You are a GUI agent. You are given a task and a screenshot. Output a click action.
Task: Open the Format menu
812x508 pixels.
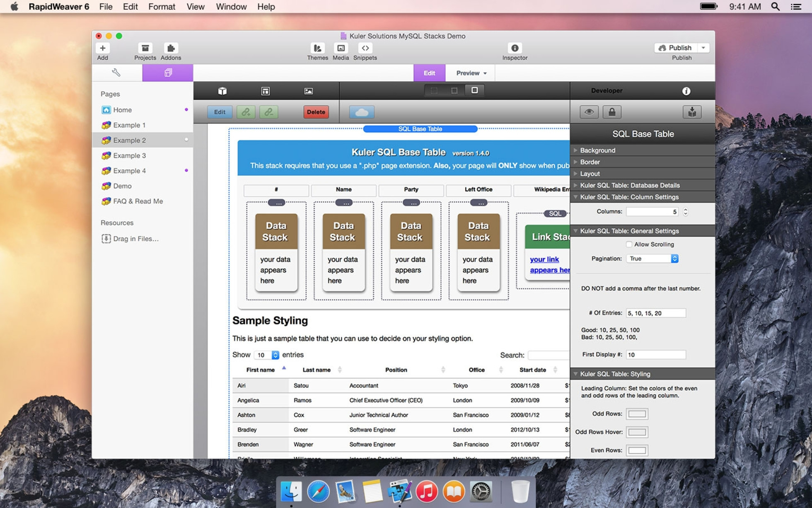[x=162, y=7]
